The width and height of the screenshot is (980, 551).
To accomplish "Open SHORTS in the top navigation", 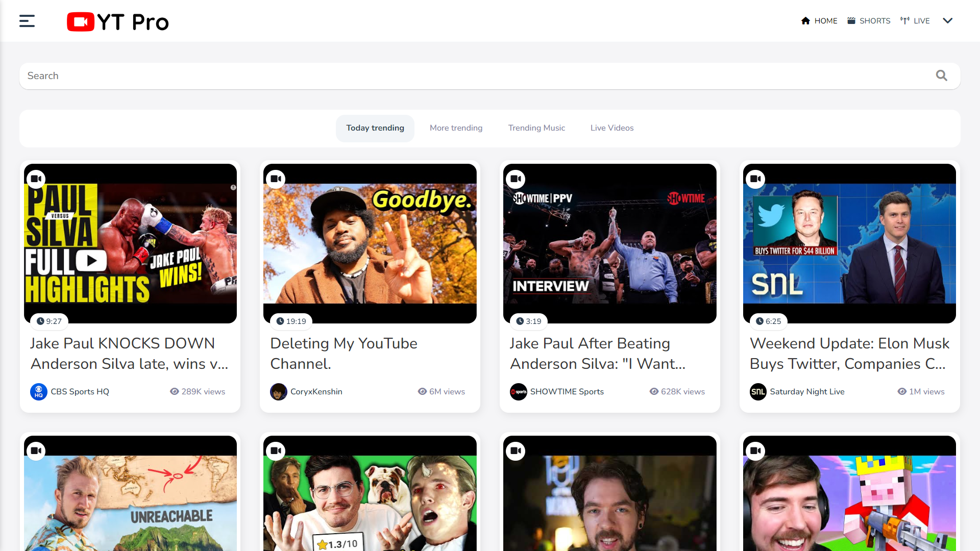I will (869, 21).
